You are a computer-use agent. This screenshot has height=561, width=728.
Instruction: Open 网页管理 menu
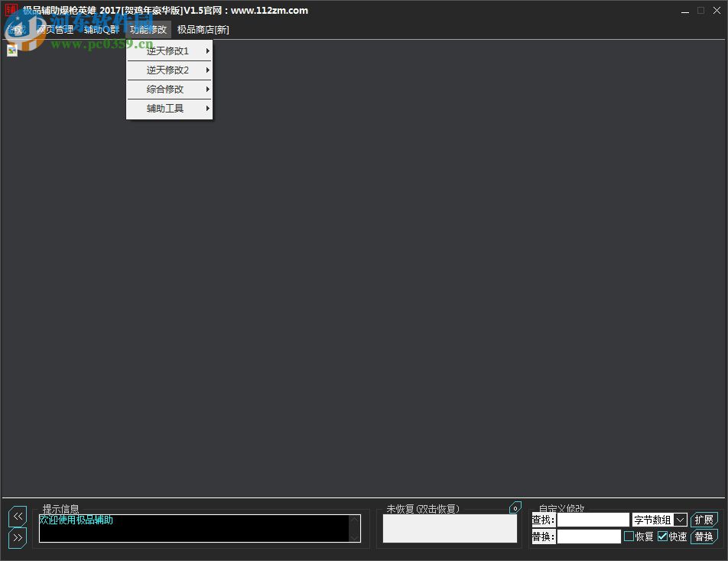[x=55, y=30]
